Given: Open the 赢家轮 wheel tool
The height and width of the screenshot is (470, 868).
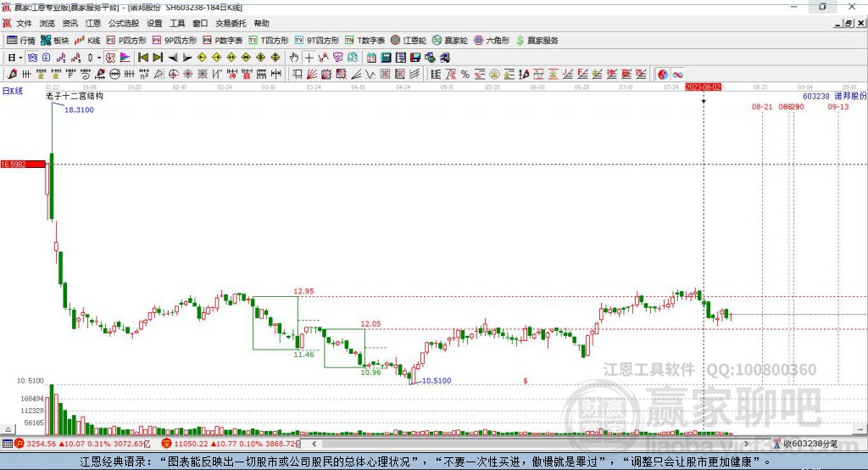Looking at the screenshot, I should click(450, 41).
